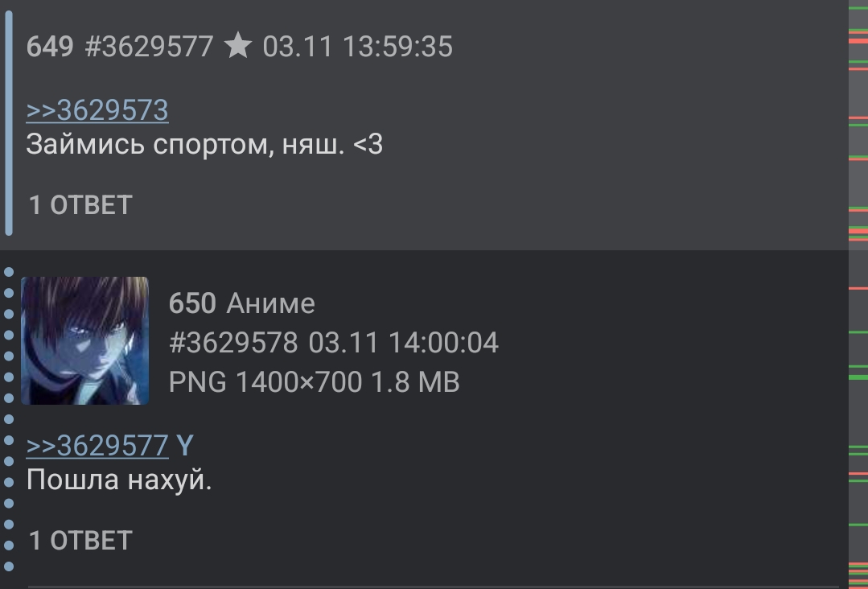Tap the Аниме poster name
The image size is (868, 589).
click(270, 303)
